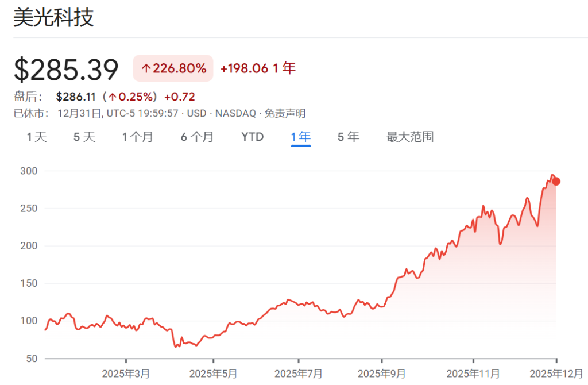Select the 6个月 time range

(198, 137)
